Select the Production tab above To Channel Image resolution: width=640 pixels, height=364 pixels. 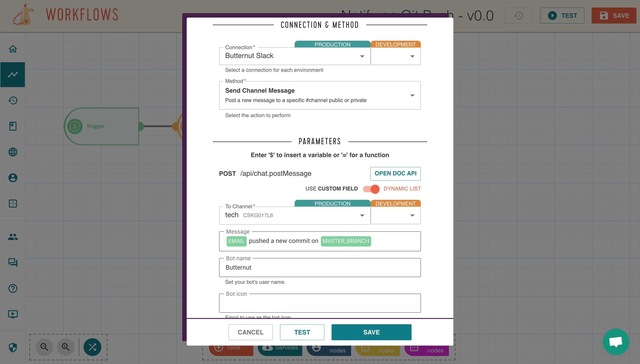click(332, 203)
